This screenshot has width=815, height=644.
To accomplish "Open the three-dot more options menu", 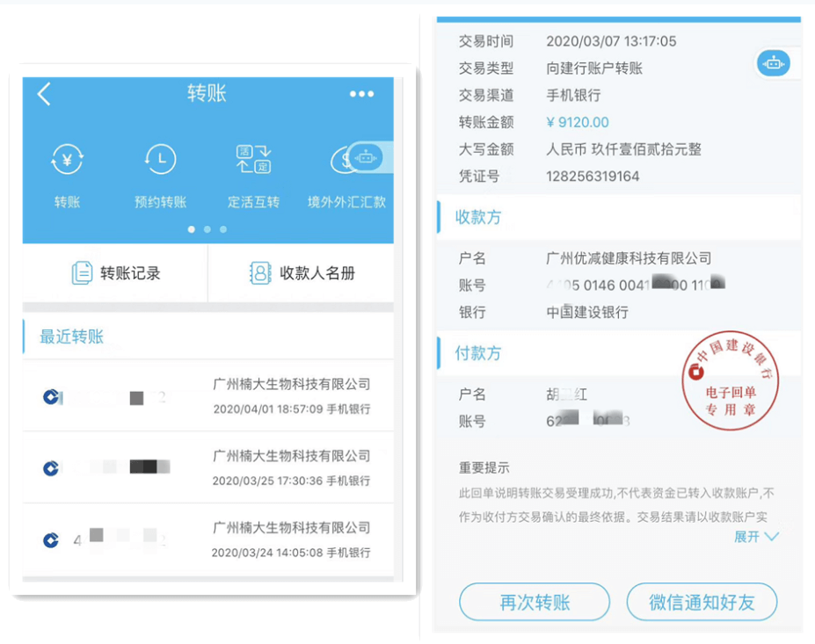I will tap(361, 94).
